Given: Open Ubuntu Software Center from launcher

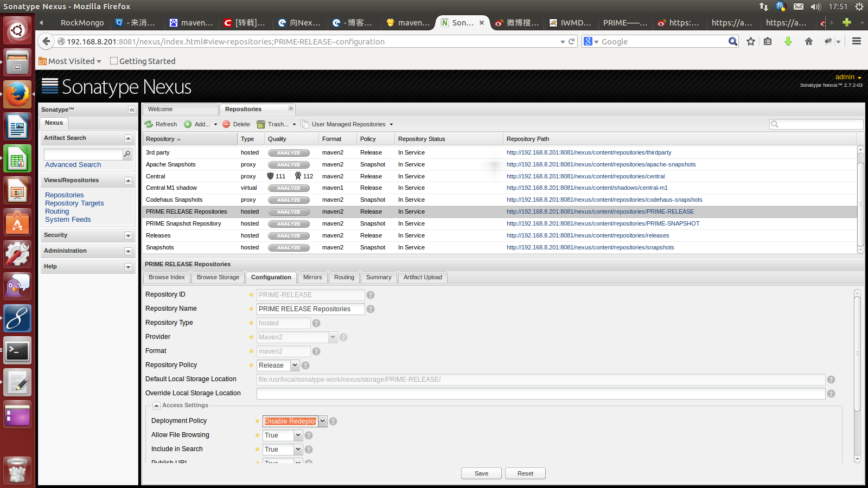Looking at the screenshot, I should 17,223.
